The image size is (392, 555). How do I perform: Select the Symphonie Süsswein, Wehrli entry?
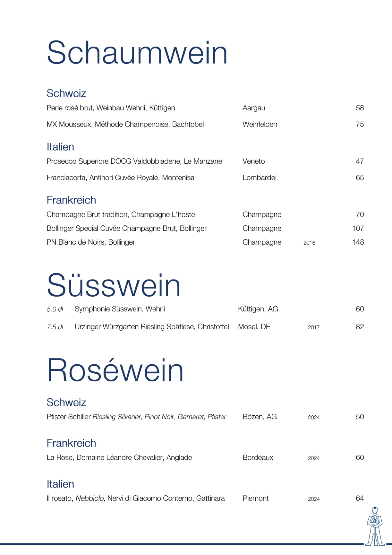pyautogui.click(x=120, y=309)
